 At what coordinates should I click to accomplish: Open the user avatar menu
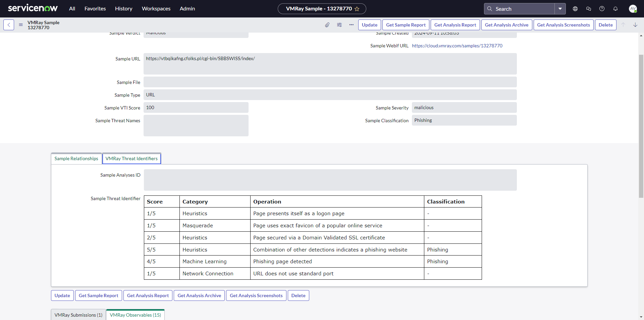pyautogui.click(x=633, y=9)
